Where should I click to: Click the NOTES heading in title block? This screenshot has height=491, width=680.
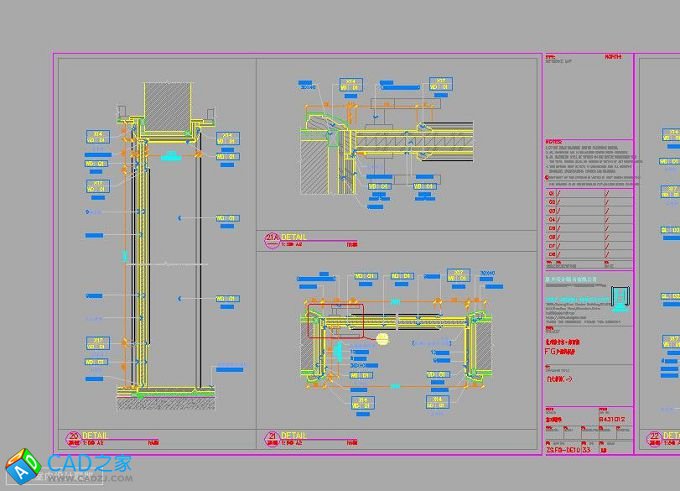point(554,141)
